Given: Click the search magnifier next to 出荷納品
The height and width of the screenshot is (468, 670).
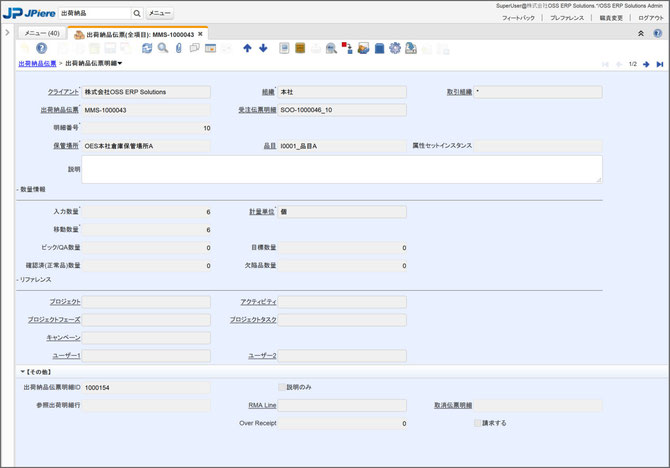Looking at the screenshot, I should (x=137, y=13).
